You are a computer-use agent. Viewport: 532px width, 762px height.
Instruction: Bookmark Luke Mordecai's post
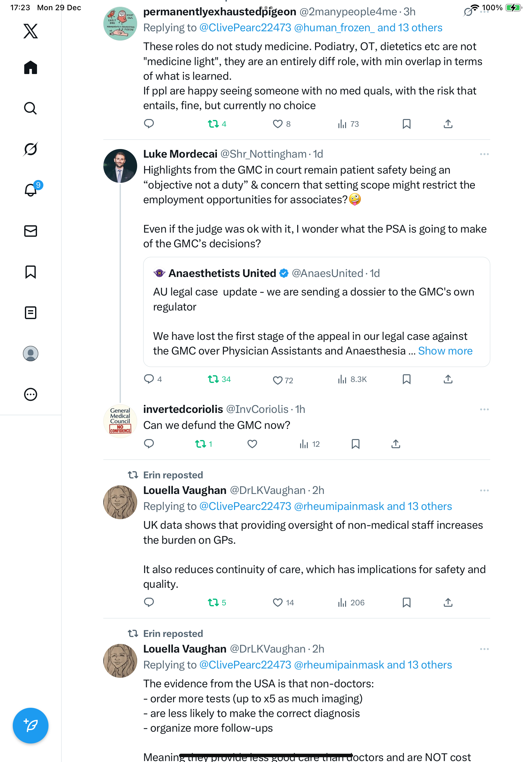click(x=406, y=379)
